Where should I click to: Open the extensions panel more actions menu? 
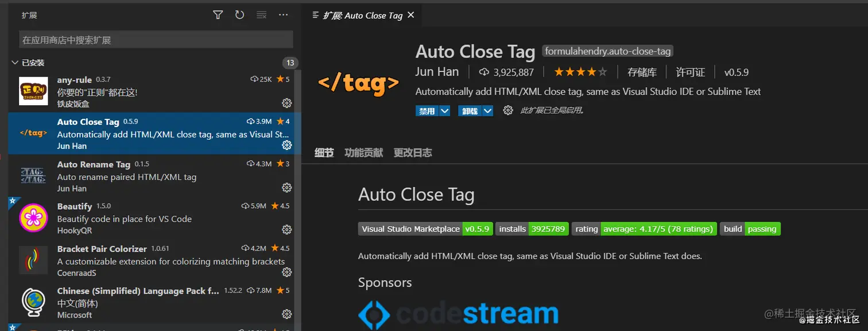[283, 16]
